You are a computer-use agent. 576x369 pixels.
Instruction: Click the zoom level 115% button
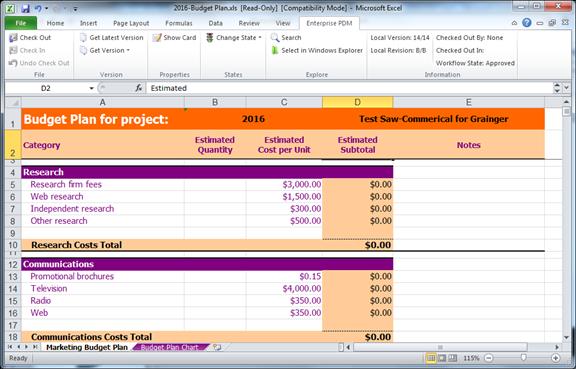pyautogui.click(x=471, y=358)
